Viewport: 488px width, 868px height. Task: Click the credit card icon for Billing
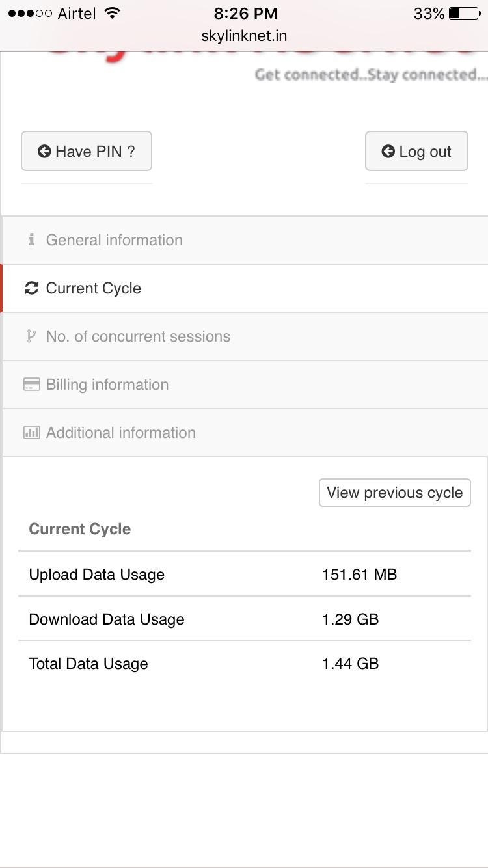pyautogui.click(x=31, y=385)
